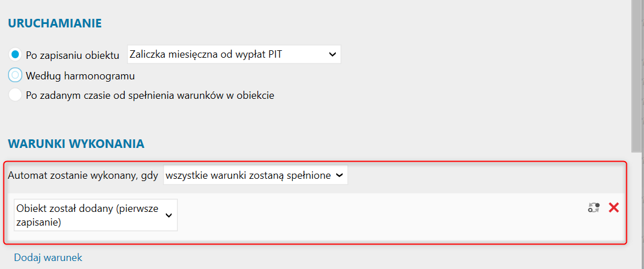This screenshot has height=269, width=644.
Task: Click the Dodaj warunek link
Action: 48,258
